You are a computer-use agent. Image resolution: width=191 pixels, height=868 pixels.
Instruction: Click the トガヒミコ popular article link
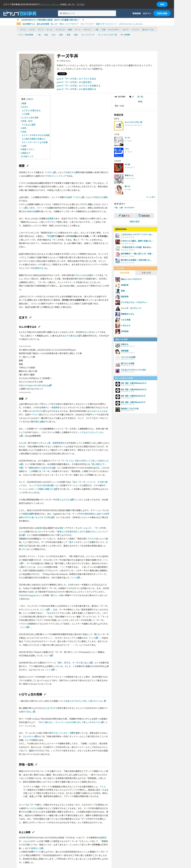125,325
